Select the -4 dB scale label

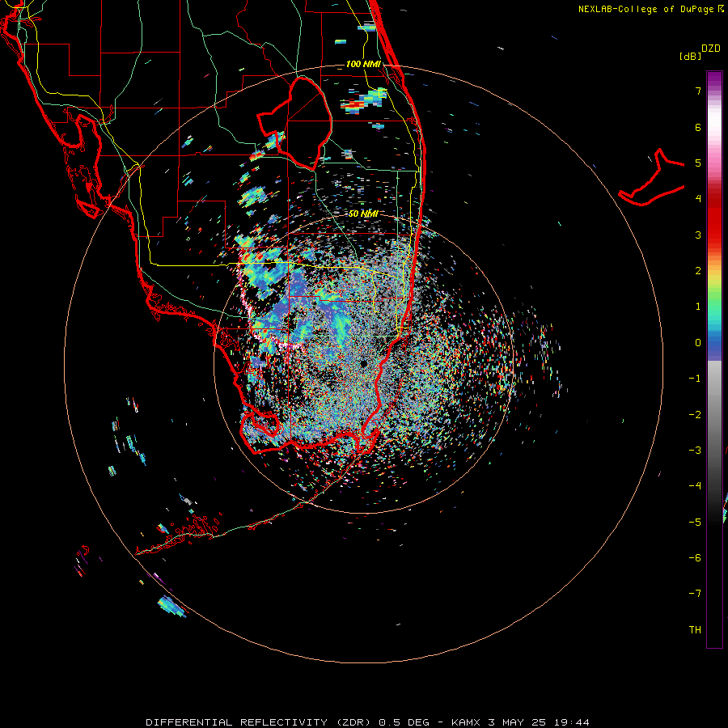point(695,486)
